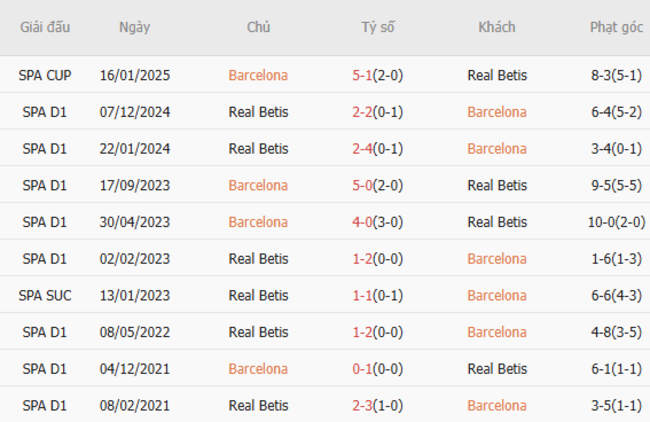Select Barcelona away team on 07/12/2024 row
Viewport: 650px width, 422px height.
(x=497, y=112)
